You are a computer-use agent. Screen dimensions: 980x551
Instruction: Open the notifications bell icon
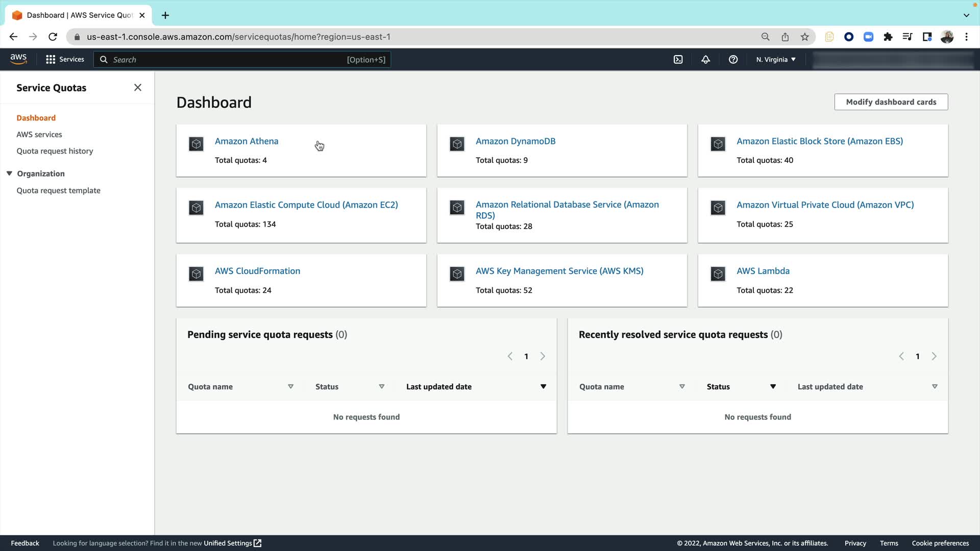pyautogui.click(x=705, y=60)
